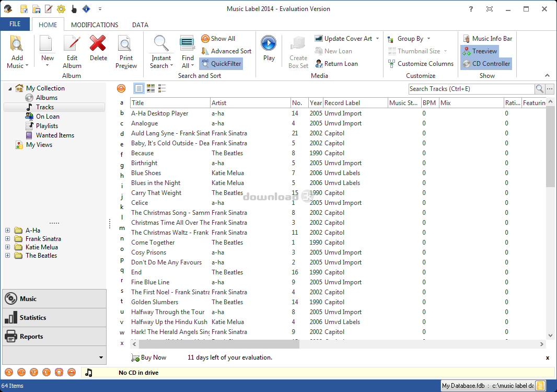Click the pencil edit icon in quick access toolbar
The image size is (557, 392).
click(49, 9)
